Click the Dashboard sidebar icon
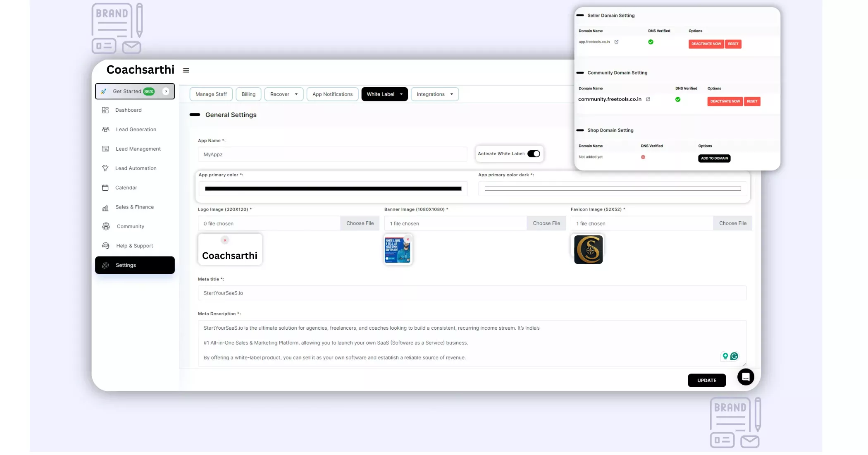This screenshot has height=455, width=868. 105,110
